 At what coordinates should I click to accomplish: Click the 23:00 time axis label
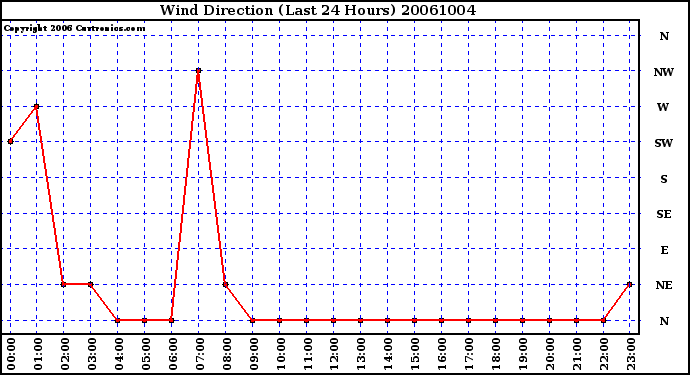click(x=631, y=354)
